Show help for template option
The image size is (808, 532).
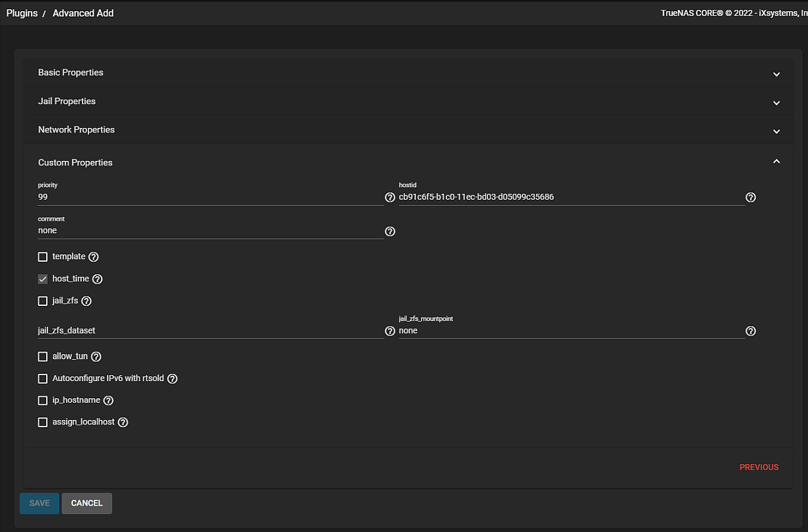94,256
